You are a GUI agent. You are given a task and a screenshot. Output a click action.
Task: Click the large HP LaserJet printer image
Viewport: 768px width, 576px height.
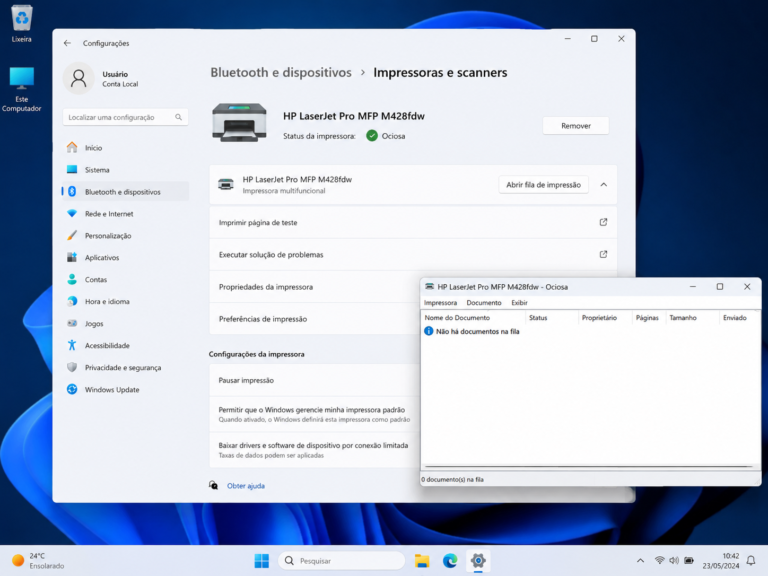tap(240, 122)
